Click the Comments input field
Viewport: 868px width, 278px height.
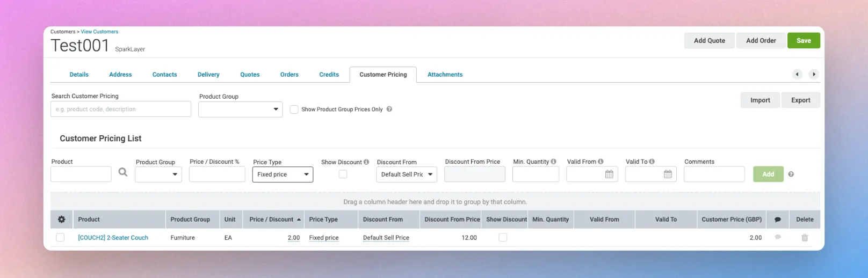click(x=714, y=174)
